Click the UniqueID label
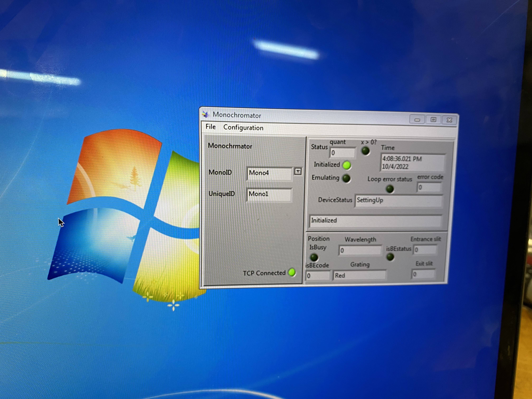The image size is (532, 399). (x=222, y=194)
